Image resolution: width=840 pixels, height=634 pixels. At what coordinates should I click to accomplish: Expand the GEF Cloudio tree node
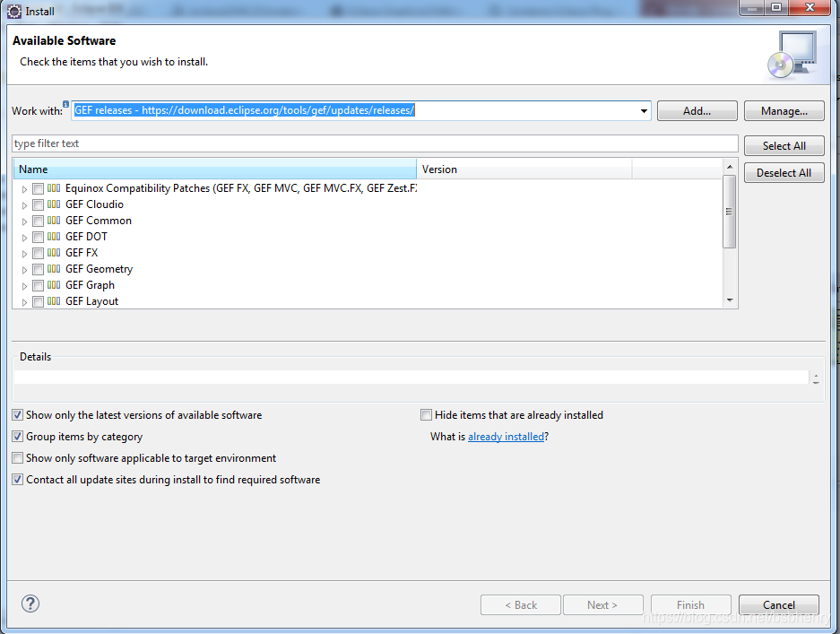point(24,205)
